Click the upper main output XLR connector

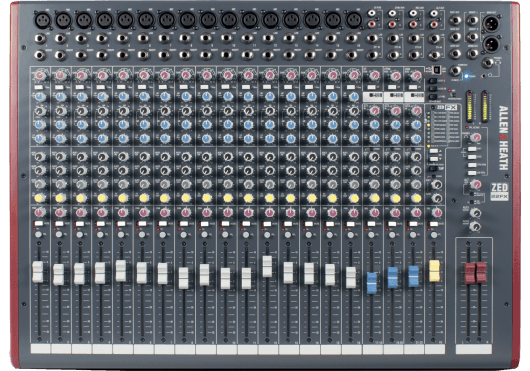[x=491, y=24]
